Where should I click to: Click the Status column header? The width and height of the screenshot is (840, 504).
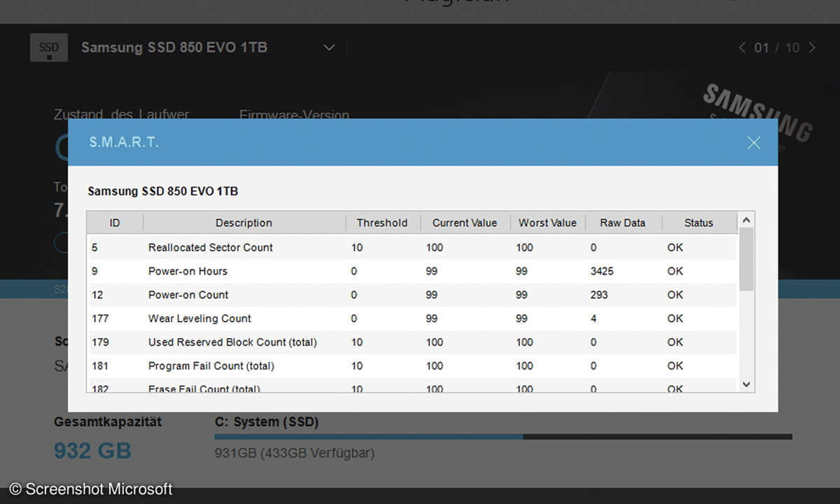[699, 223]
